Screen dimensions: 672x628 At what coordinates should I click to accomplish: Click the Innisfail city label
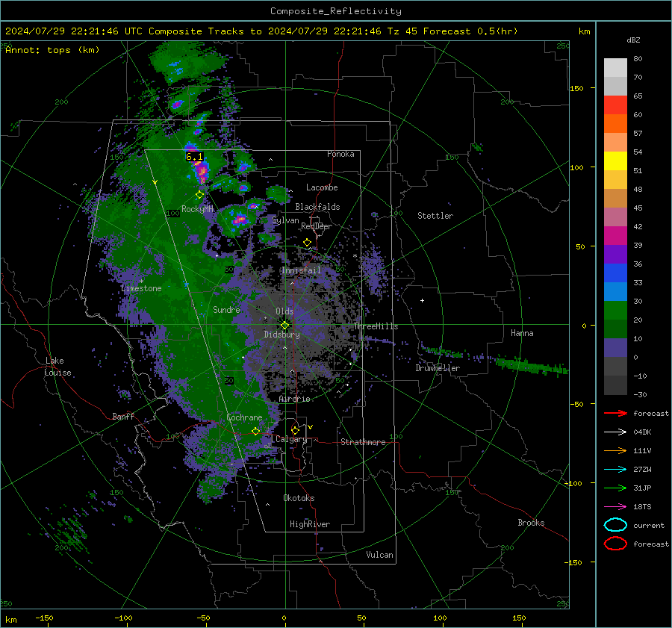point(301,270)
